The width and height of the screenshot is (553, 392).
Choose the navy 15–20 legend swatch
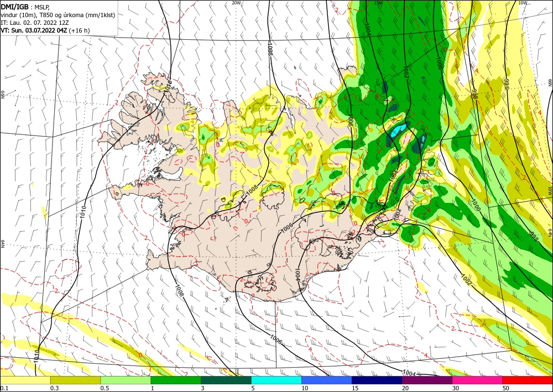pos(377,380)
